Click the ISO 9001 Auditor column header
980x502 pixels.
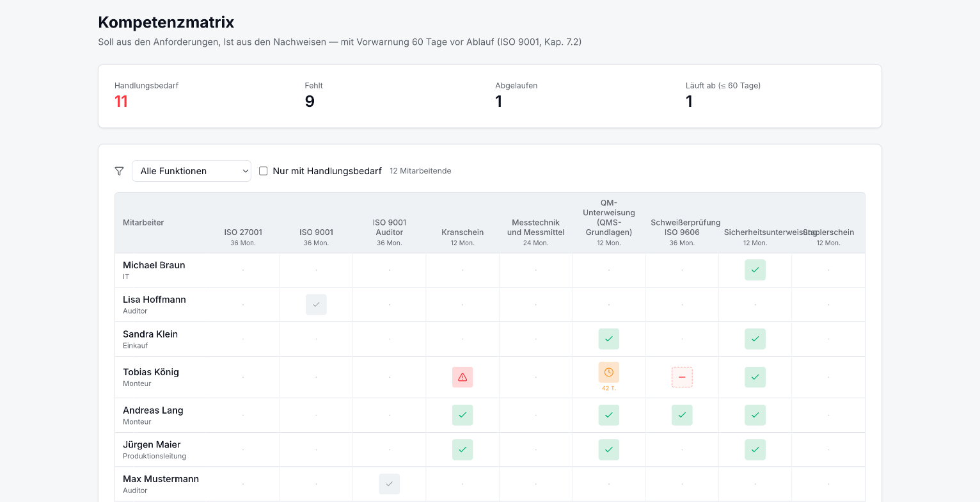click(x=389, y=227)
